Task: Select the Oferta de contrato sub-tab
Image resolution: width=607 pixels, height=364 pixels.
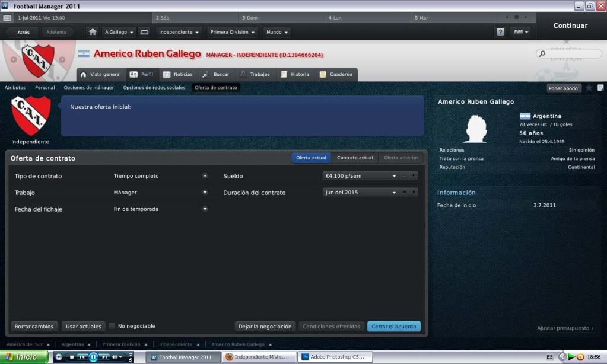Action: coord(215,87)
